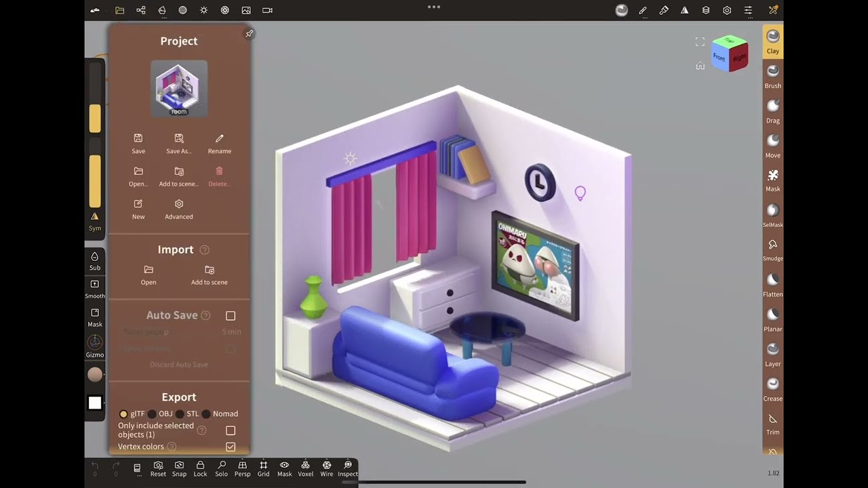
Task: Click the material color sphere swatch
Action: click(95, 374)
